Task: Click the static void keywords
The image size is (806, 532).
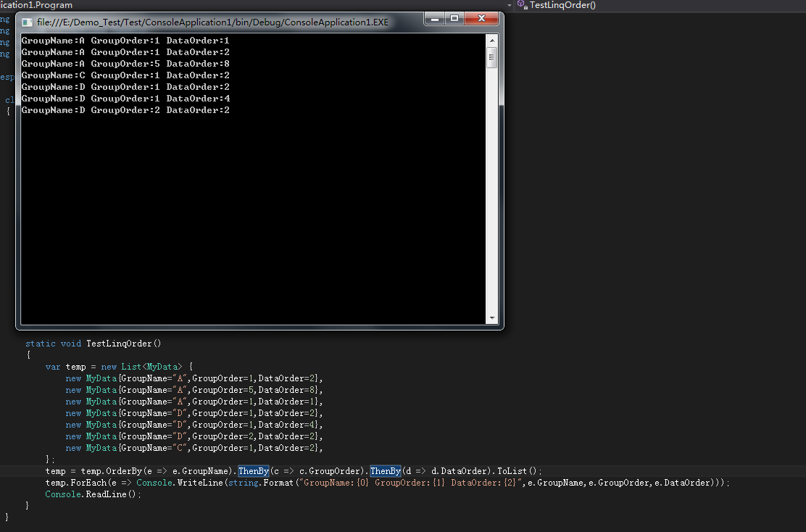Action: point(54,344)
